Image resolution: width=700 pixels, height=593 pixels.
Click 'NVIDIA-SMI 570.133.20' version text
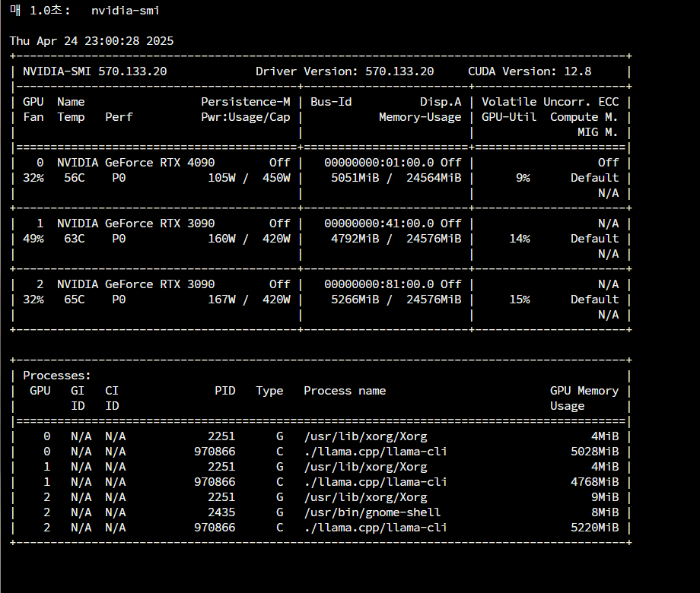94,71
